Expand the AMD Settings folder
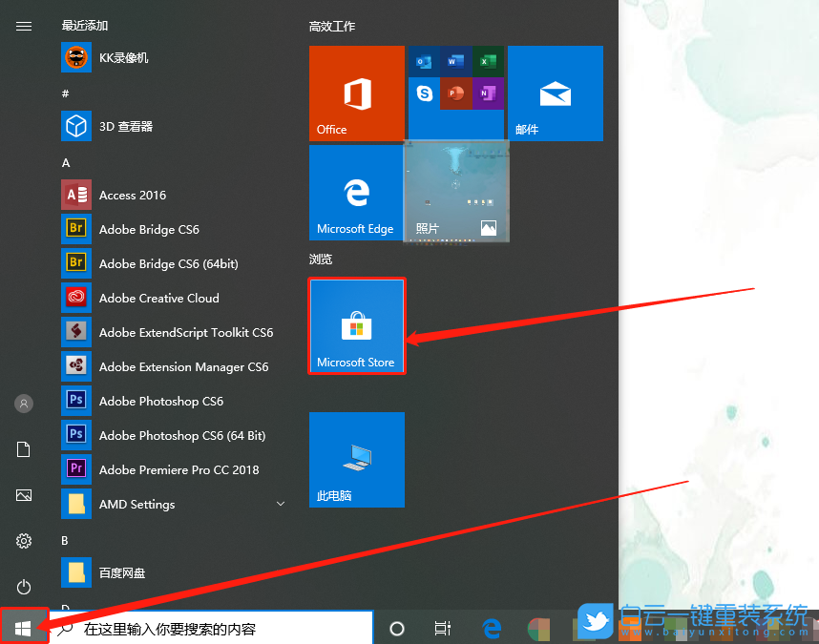This screenshot has height=644, width=819. point(281,504)
